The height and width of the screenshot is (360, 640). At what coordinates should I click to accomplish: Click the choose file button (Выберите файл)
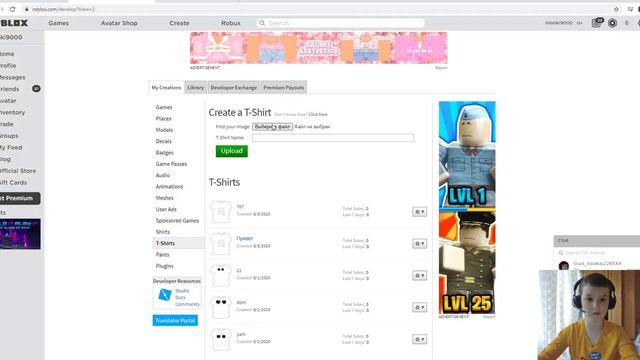pos(272,127)
